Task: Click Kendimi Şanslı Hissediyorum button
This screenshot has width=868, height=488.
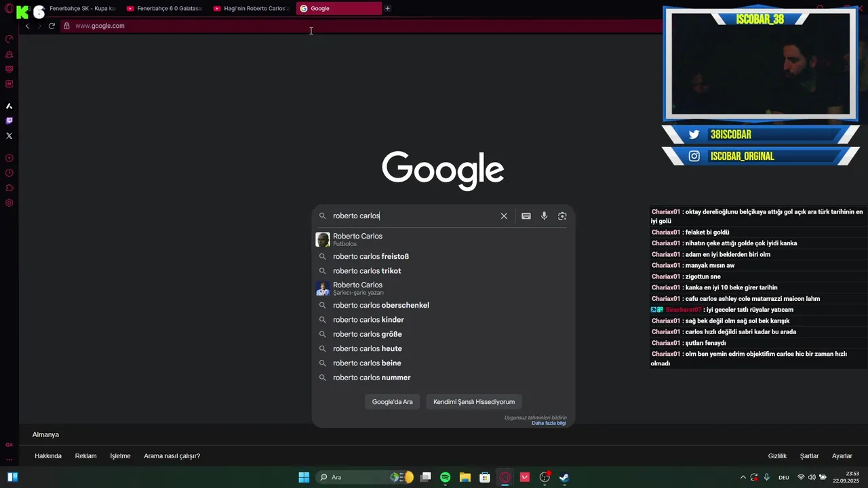Action: point(474,402)
